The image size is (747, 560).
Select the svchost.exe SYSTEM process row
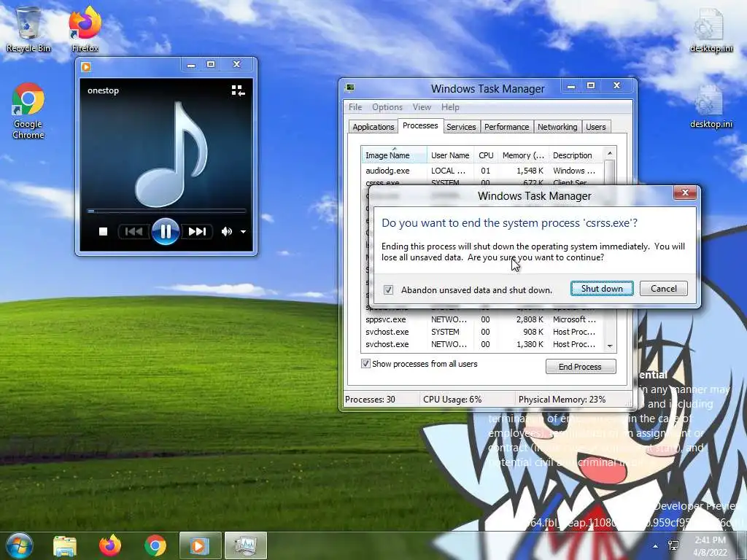click(482, 332)
